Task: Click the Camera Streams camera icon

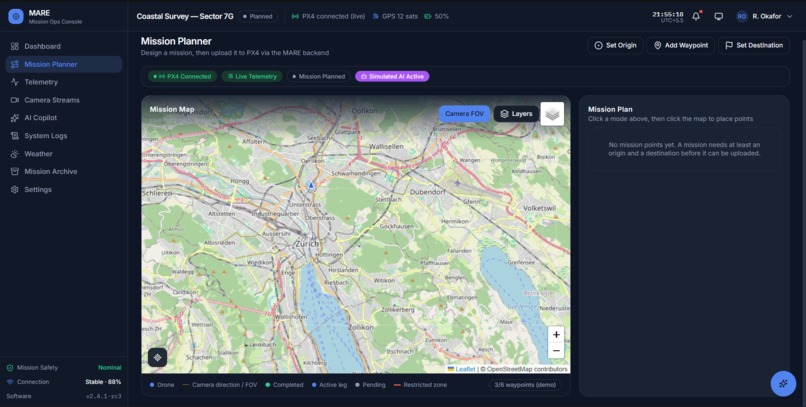Action: point(14,100)
